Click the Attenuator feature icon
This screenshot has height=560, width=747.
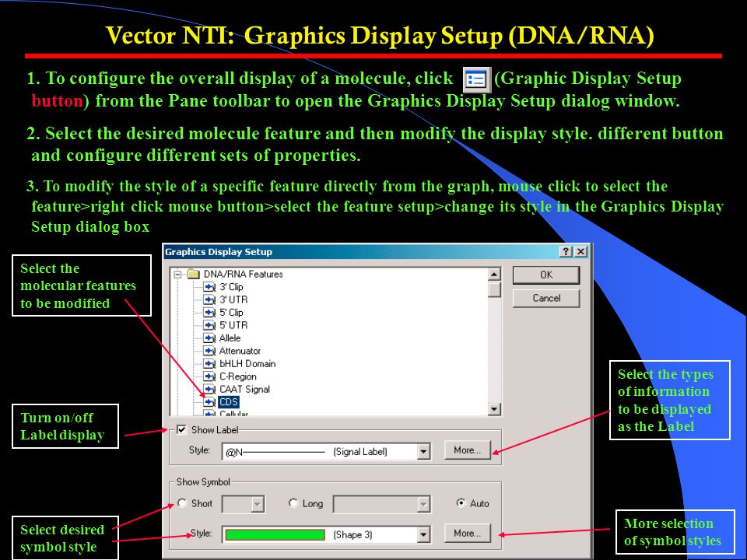(x=209, y=351)
